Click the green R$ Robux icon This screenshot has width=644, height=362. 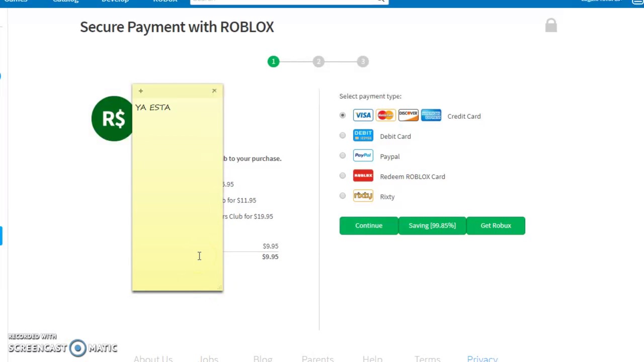[112, 119]
